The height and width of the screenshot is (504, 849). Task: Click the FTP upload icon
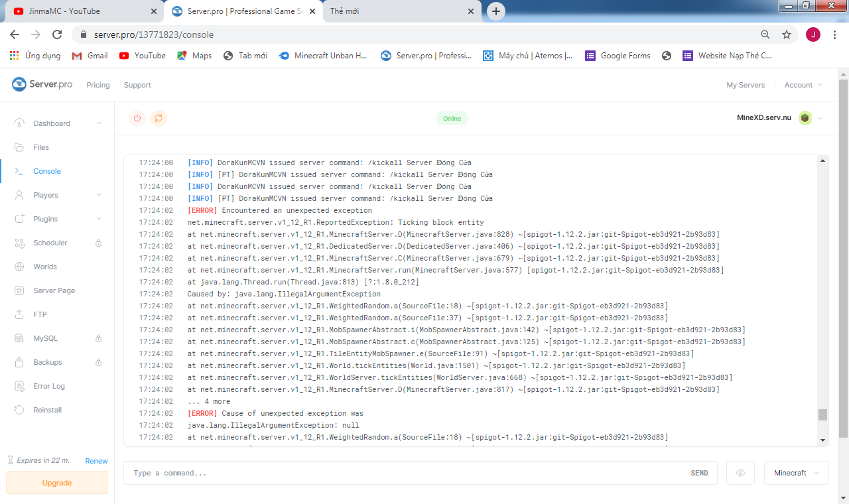pyautogui.click(x=20, y=314)
